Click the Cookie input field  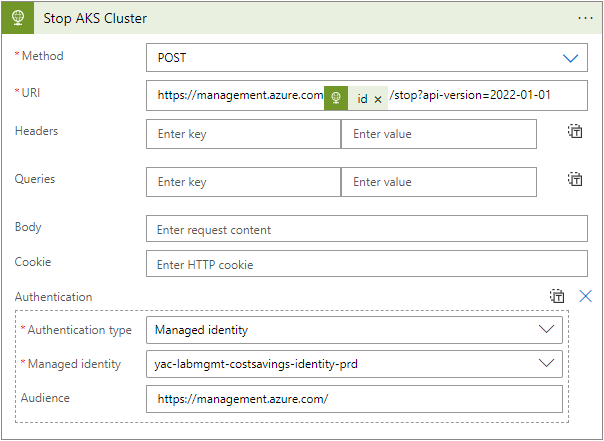[x=367, y=264]
